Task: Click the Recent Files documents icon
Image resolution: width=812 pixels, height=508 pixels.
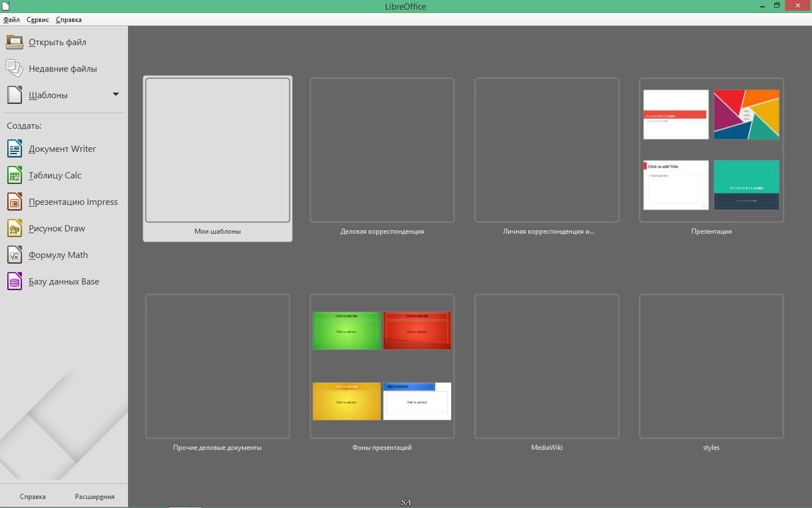Action: [x=15, y=68]
